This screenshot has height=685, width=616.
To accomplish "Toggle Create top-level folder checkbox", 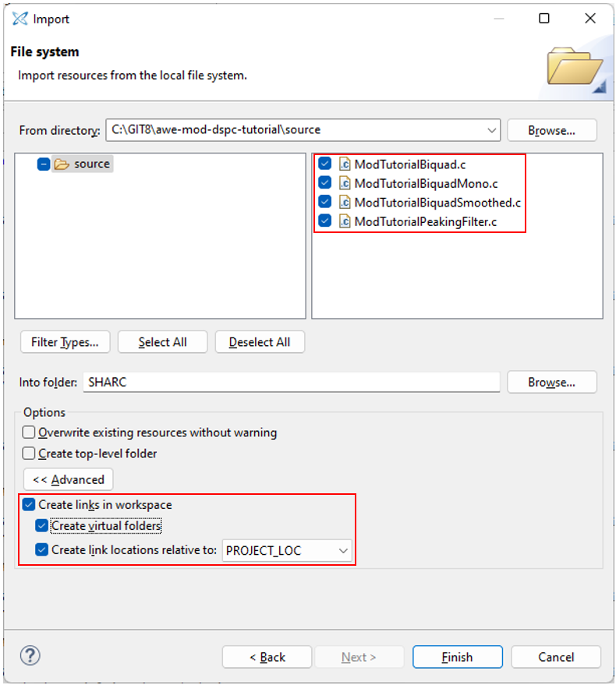I will [x=29, y=454].
